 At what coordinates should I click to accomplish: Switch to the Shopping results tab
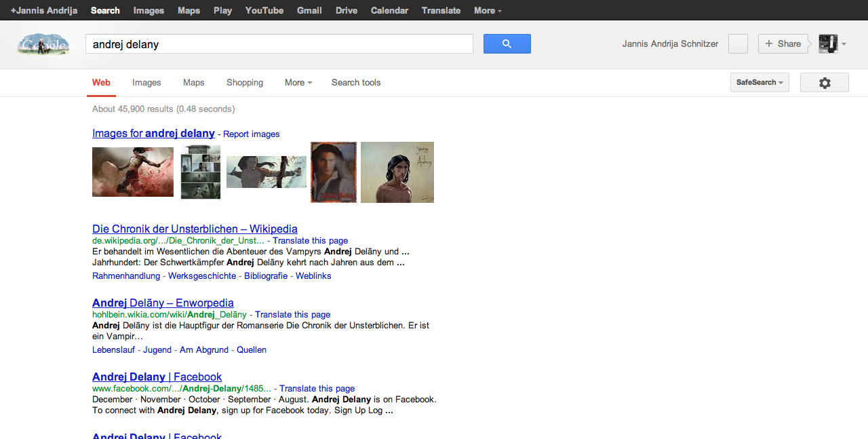[x=245, y=83]
